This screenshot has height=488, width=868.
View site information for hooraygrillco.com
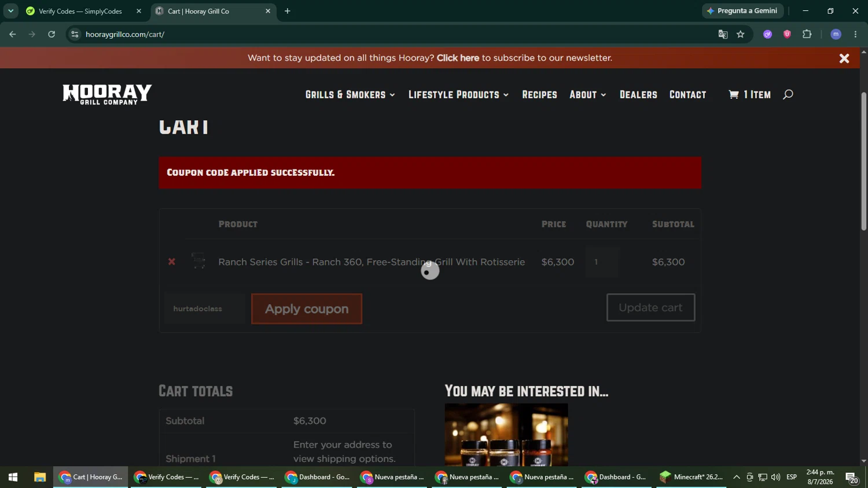[75, 35]
